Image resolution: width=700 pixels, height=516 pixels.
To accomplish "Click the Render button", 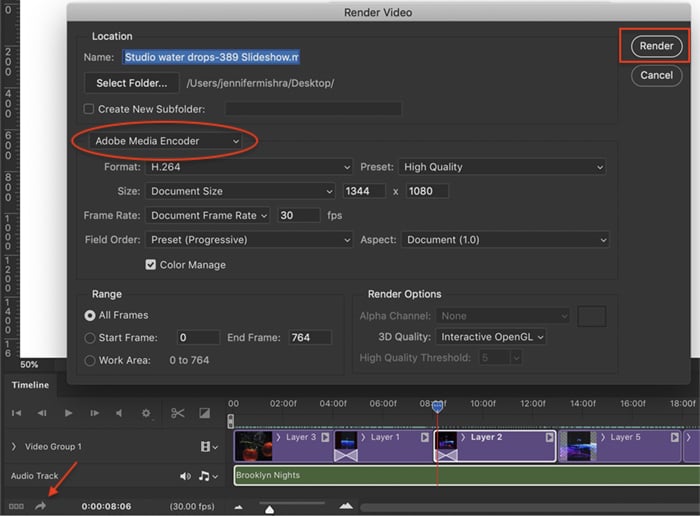I will tap(656, 46).
